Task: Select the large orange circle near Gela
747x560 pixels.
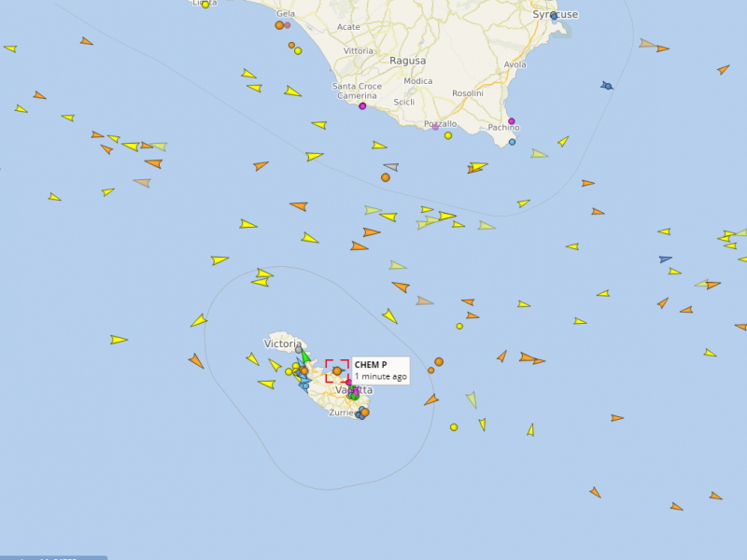Action: coord(279,25)
